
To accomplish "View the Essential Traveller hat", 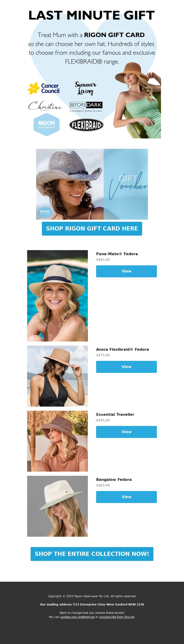I will click(x=126, y=432).
